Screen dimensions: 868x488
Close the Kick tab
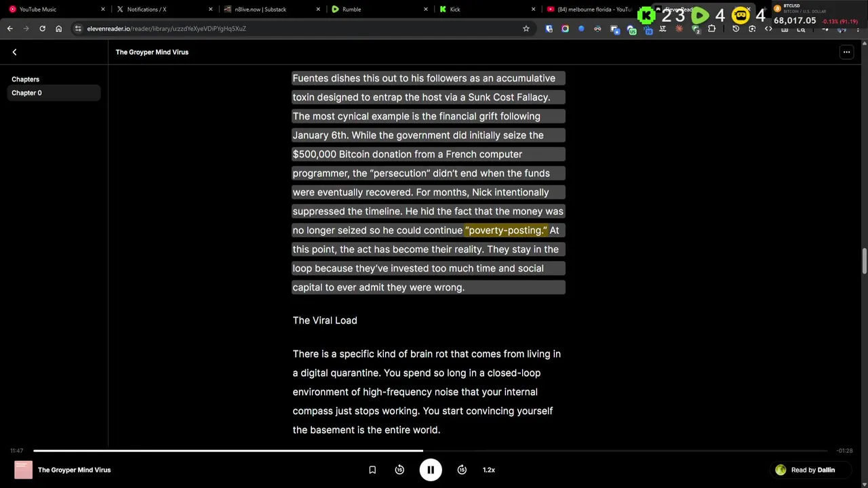point(533,9)
